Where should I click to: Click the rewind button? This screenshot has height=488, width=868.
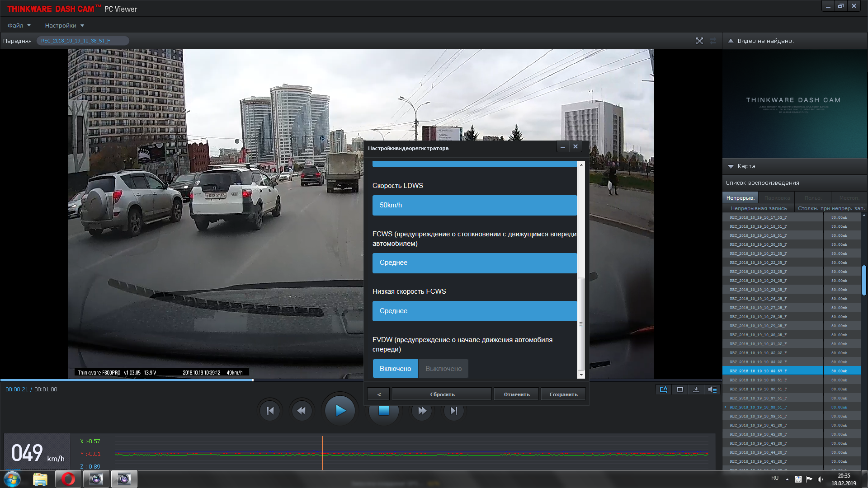pyautogui.click(x=302, y=410)
